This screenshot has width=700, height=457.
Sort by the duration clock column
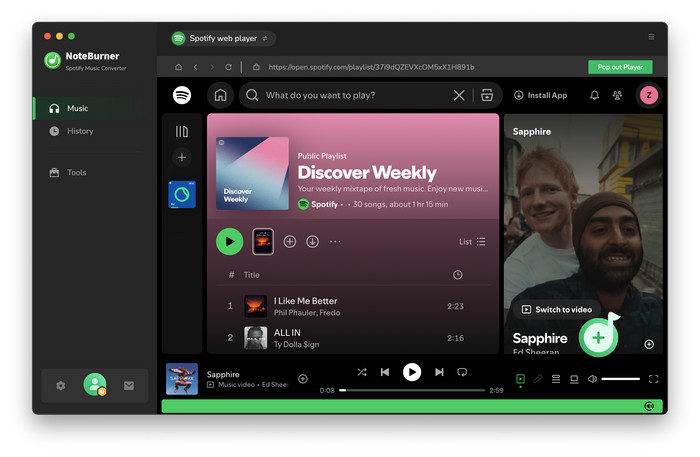[x=458, y=275]
